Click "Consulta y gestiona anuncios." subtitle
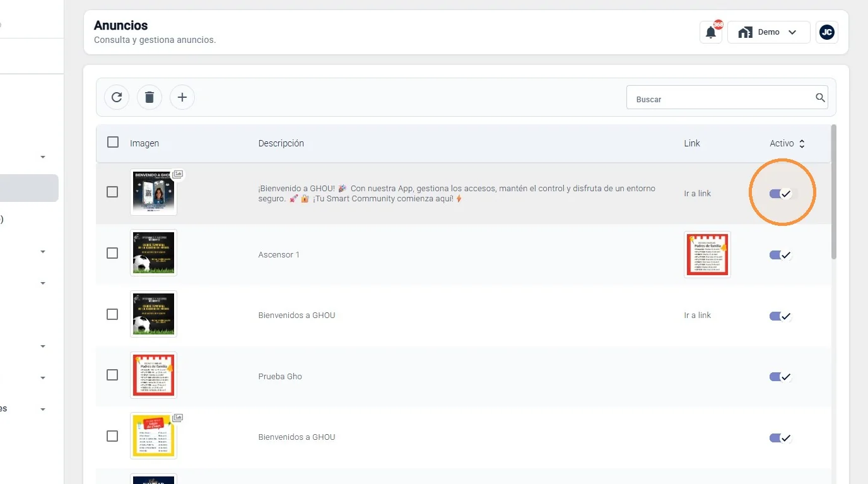 155,40
